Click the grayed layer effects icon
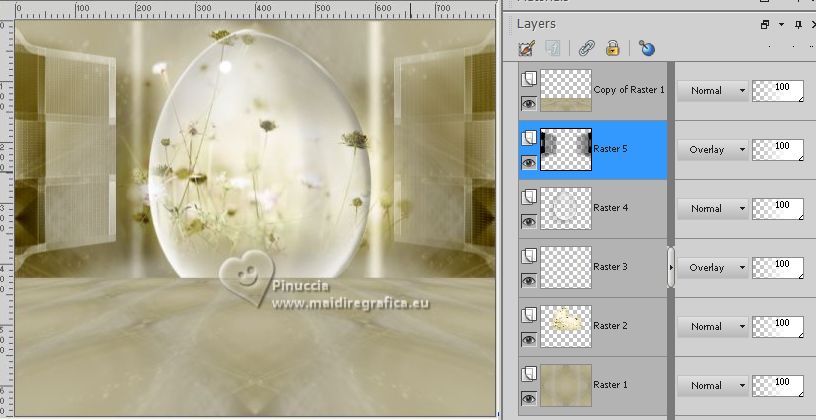The image size is (816, 420). (x=552, y=49)
